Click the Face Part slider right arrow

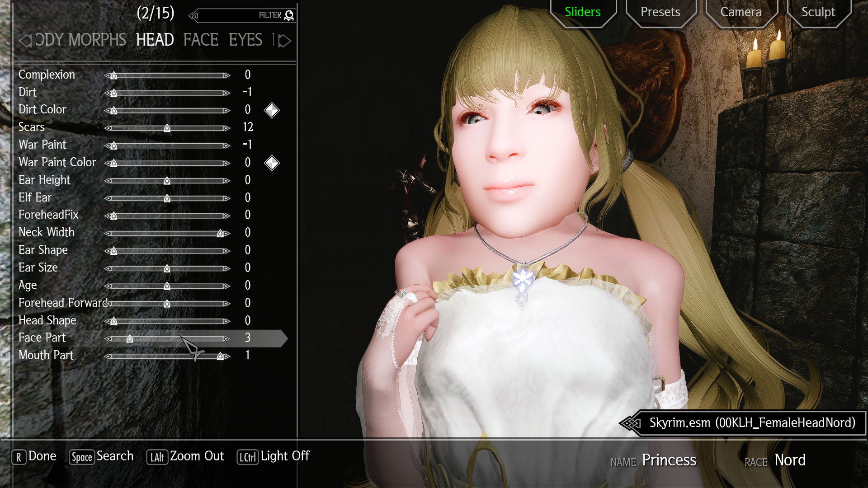click(x=227, y=339)
